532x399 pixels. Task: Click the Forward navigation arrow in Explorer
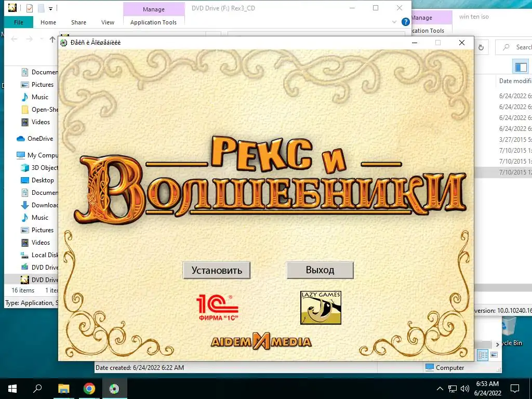click(x=30, y=39)
